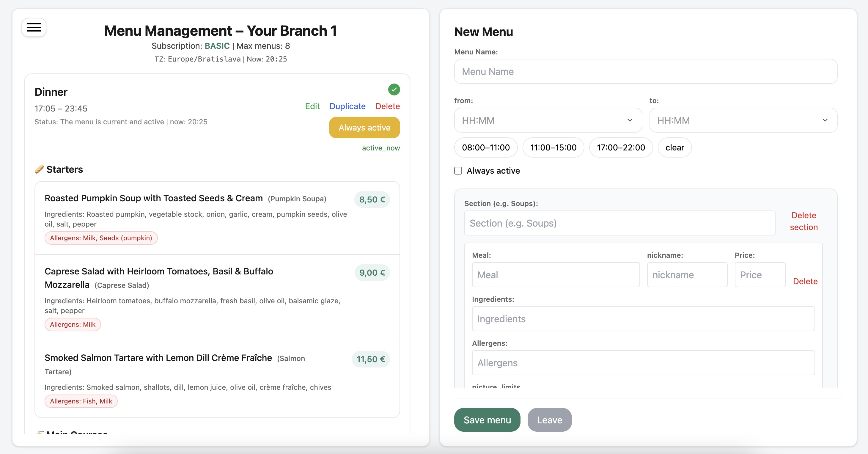The height and width of the screenshot is (454, 868).
Task: Click the Save menu button
Action: [x=487, y=420]
